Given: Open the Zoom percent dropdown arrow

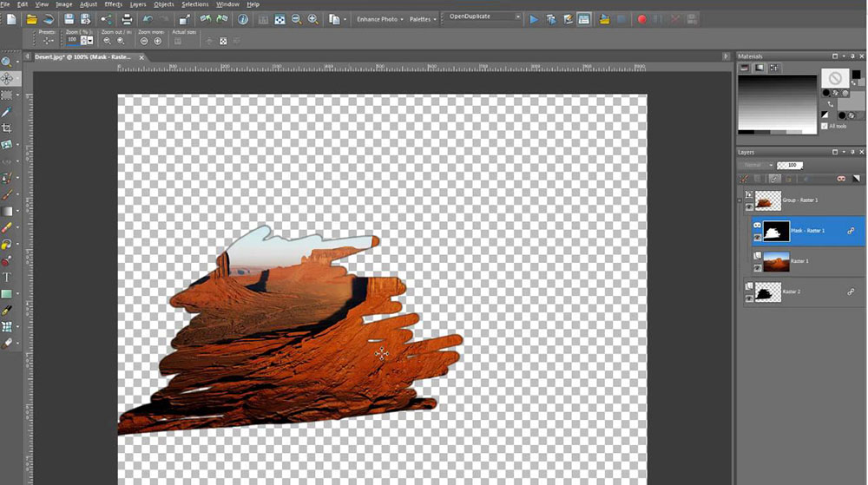Looking at the screenshot, I should (90, 40).
